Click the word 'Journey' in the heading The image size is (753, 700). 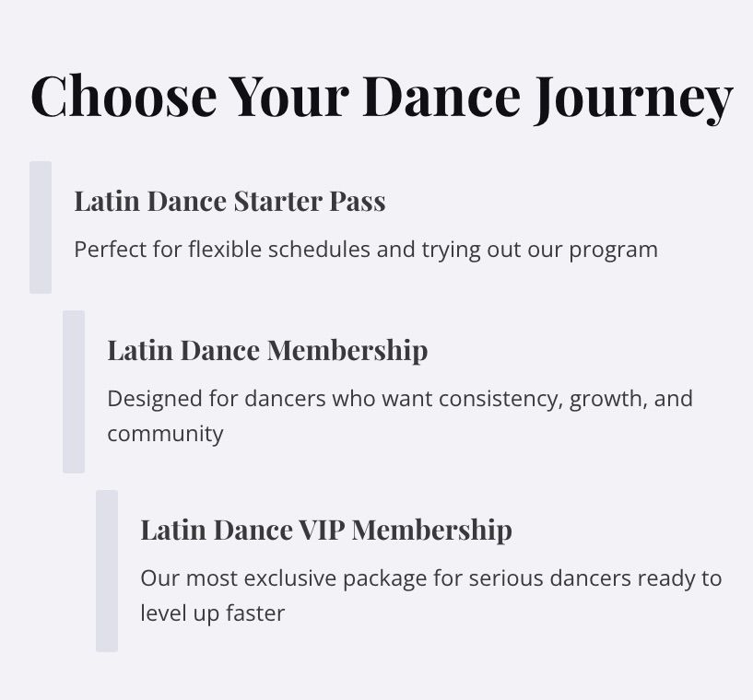pos(633,99)
